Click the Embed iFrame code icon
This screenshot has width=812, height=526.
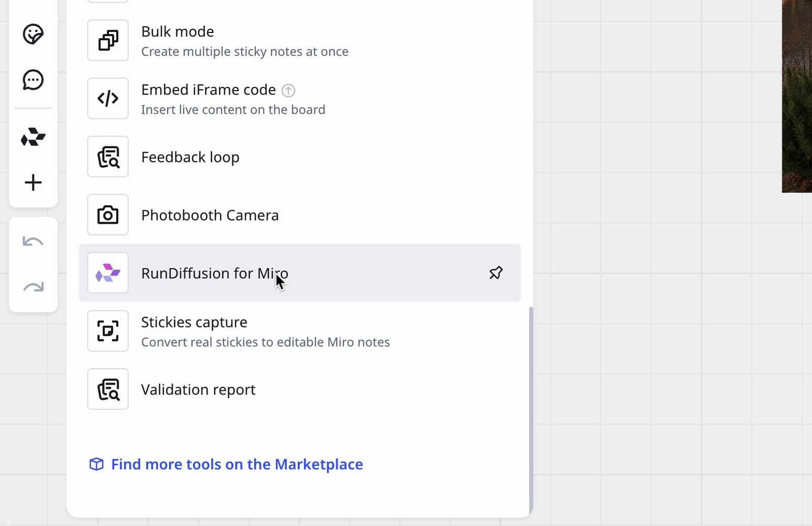(108, 98)
